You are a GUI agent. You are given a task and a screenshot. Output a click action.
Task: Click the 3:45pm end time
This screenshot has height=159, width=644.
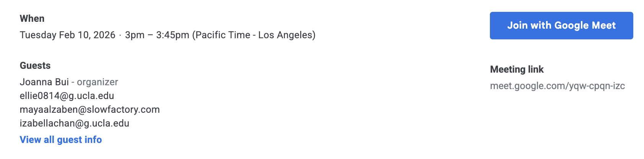click(172, 35)
